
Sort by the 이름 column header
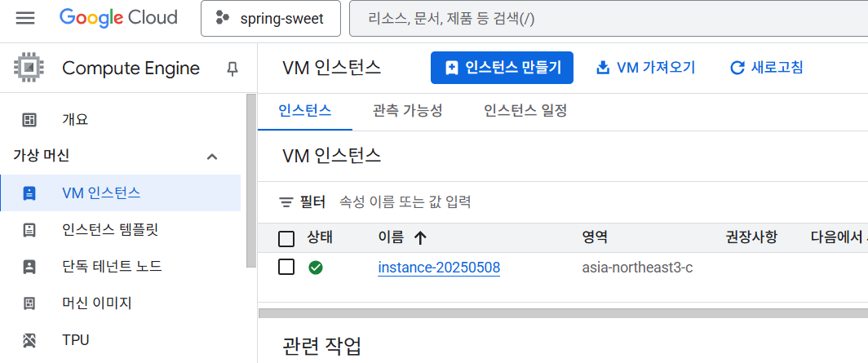(x=392, y=237)
